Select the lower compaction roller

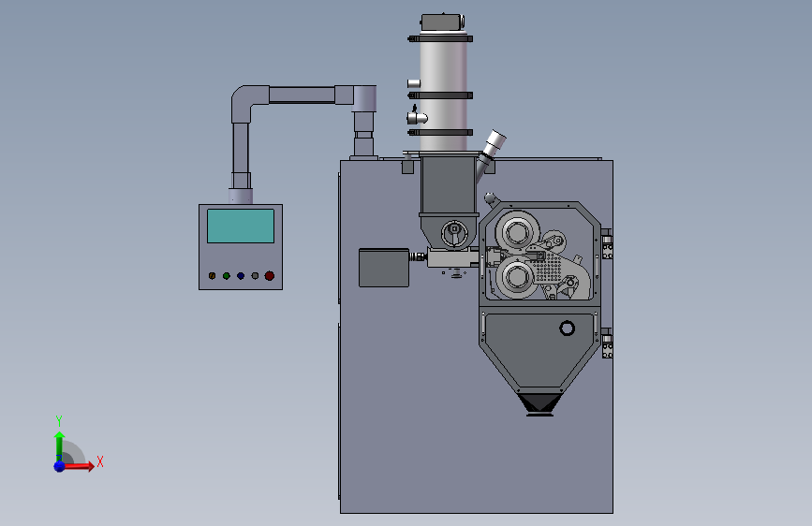516,277
